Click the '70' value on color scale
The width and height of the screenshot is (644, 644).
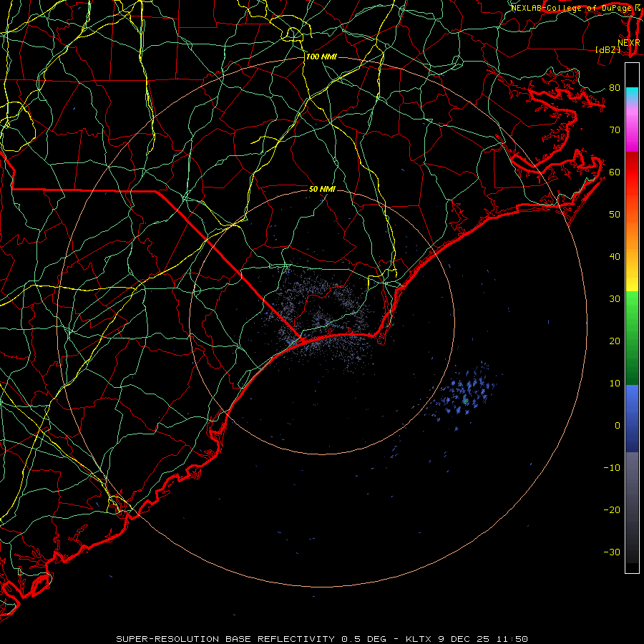click(x=615, y=130)
